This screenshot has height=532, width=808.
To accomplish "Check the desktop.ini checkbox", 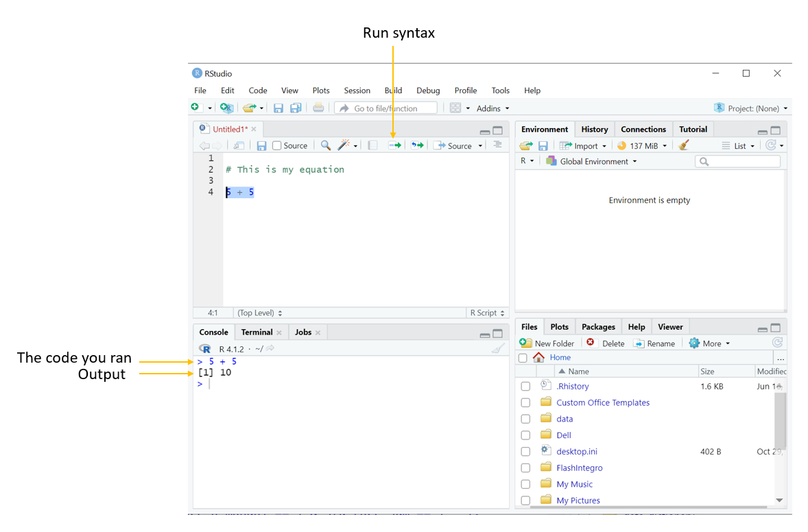I will click(x=525, y=452).
